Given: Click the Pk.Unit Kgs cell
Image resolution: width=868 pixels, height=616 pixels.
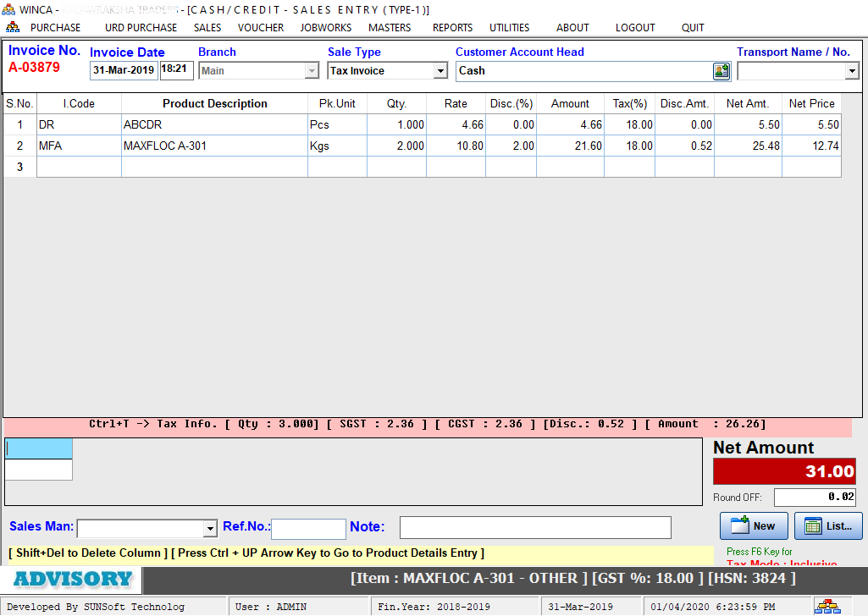Looking at the screenshot, I should pyautogui.click(x=337, y=146).
